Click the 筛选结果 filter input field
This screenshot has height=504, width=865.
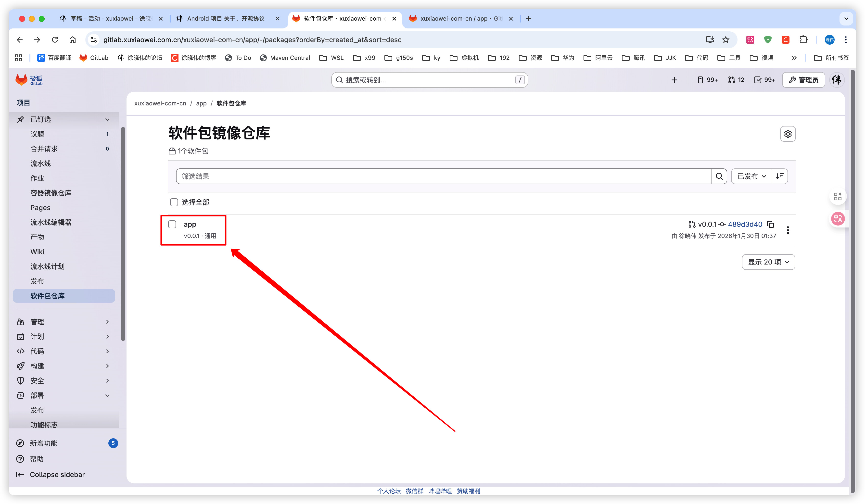[443, 176]
